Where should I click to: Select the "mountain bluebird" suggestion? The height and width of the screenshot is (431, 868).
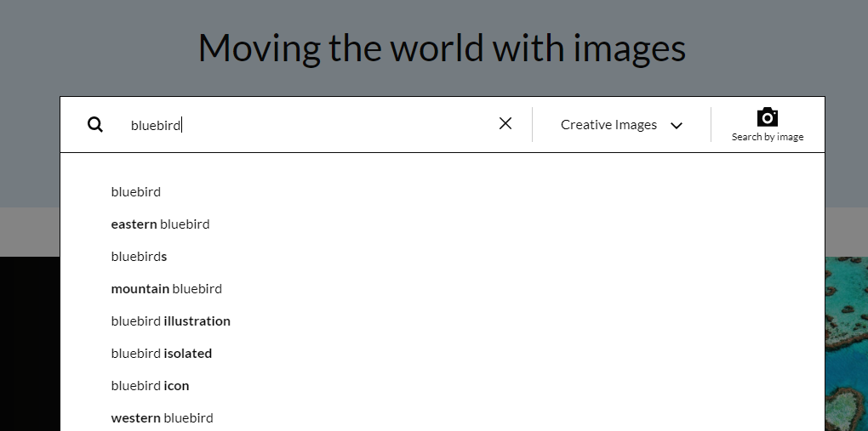[x=166, y=289]
